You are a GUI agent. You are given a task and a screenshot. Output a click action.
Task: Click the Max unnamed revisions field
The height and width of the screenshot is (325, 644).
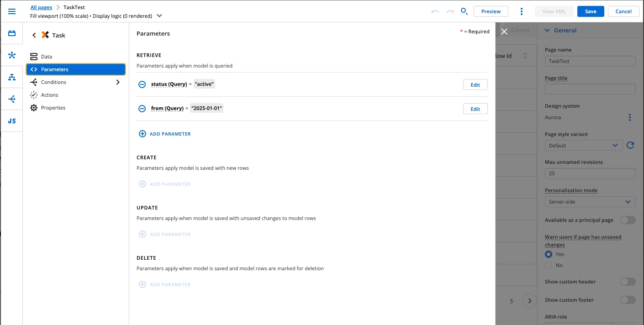point(590,173)
